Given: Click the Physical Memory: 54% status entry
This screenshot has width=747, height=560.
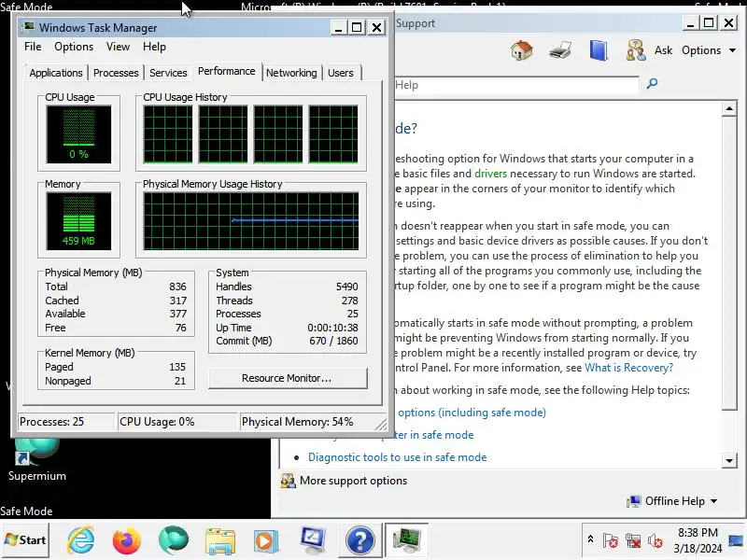Looking at the screenshot, I should pos(297,422).
